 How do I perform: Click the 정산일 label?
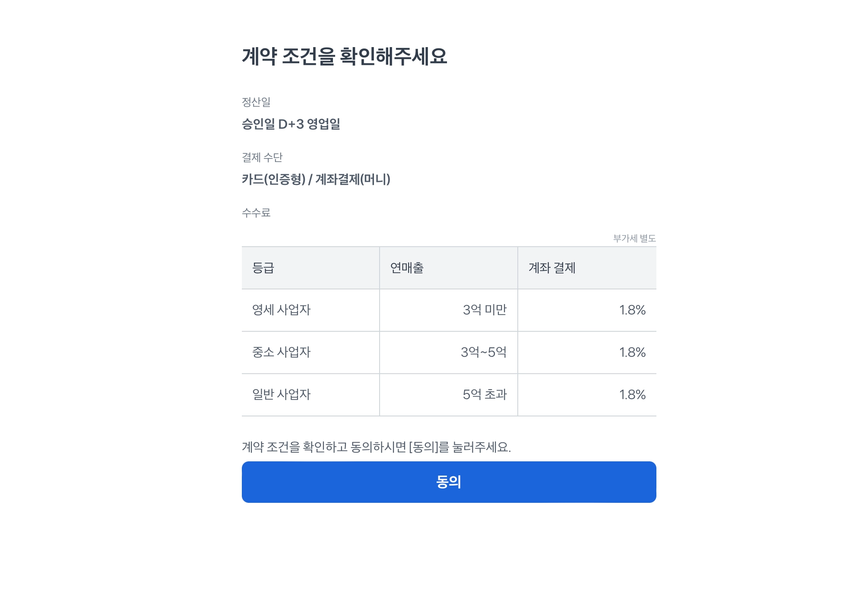coord(256,102)
